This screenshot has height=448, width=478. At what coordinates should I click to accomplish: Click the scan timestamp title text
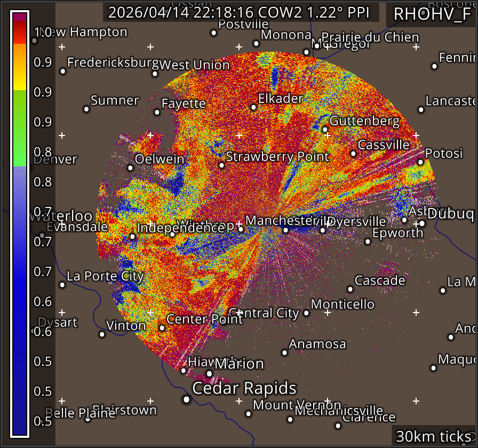click(243, 13)
